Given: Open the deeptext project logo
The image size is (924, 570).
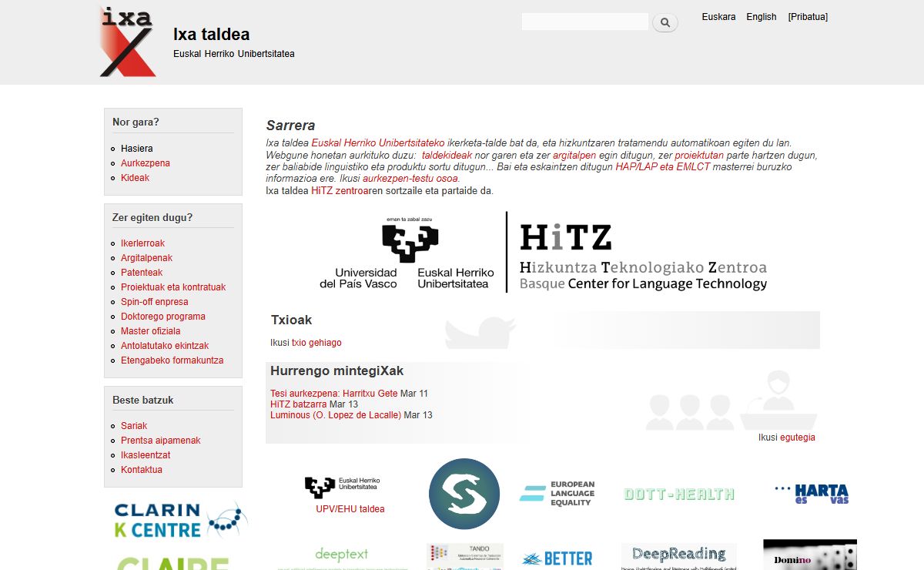Looking at the screenshot, I should tap(342, 556).
